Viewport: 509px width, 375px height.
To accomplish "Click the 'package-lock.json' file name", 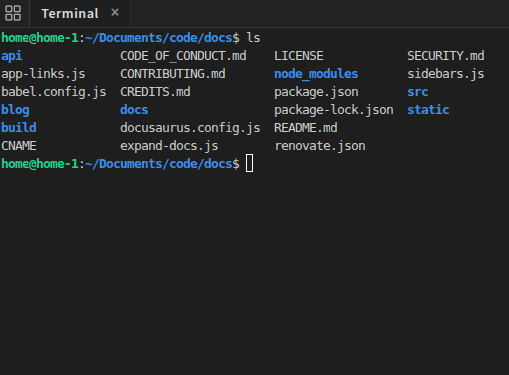I will 334,110.
